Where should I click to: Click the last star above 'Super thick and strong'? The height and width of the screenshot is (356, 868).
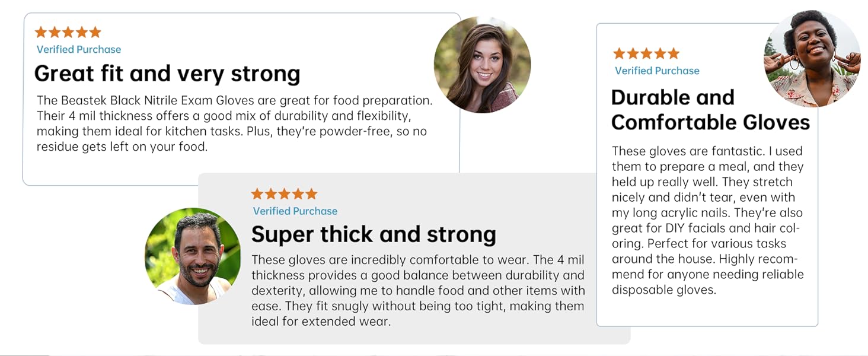click(311, 194)
